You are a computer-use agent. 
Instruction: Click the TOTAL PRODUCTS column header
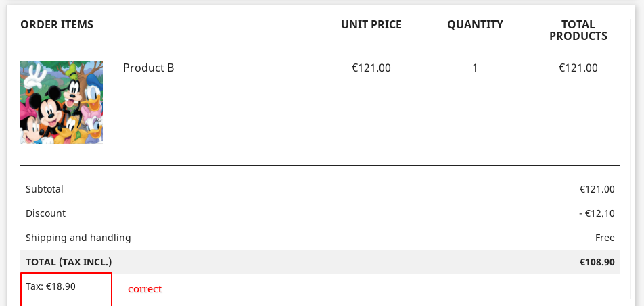coord(578,30)
